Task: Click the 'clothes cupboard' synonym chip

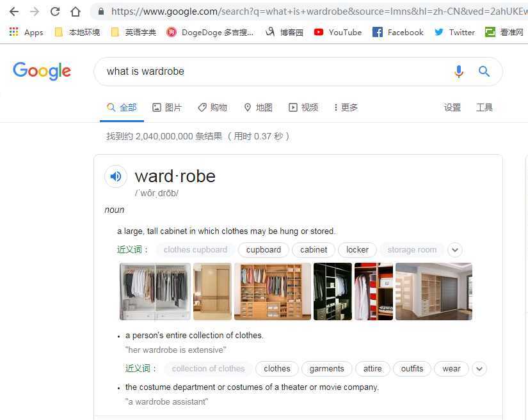Action: pos(195,250)
